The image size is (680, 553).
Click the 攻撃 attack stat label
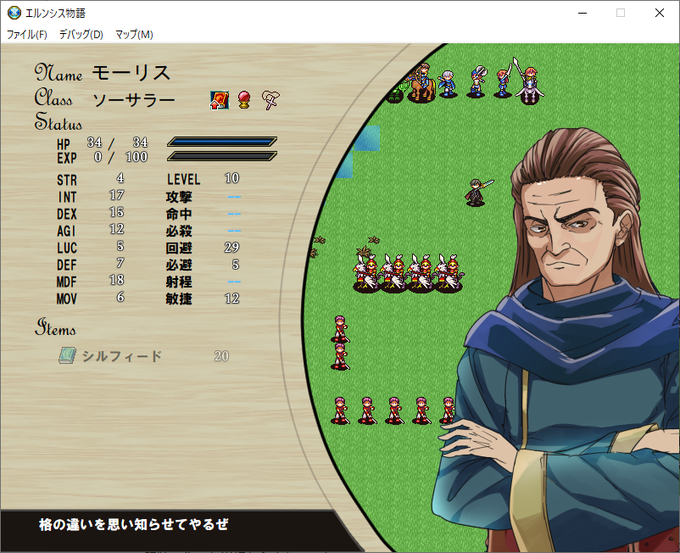179,197
